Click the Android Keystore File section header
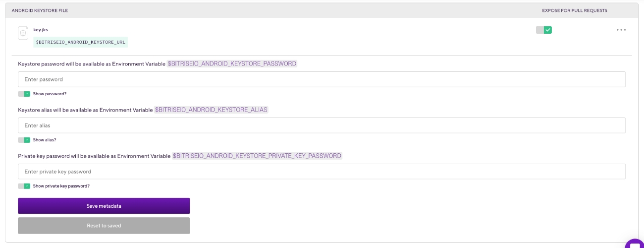This screenshot has height=248, width=644. click(40, 10)
